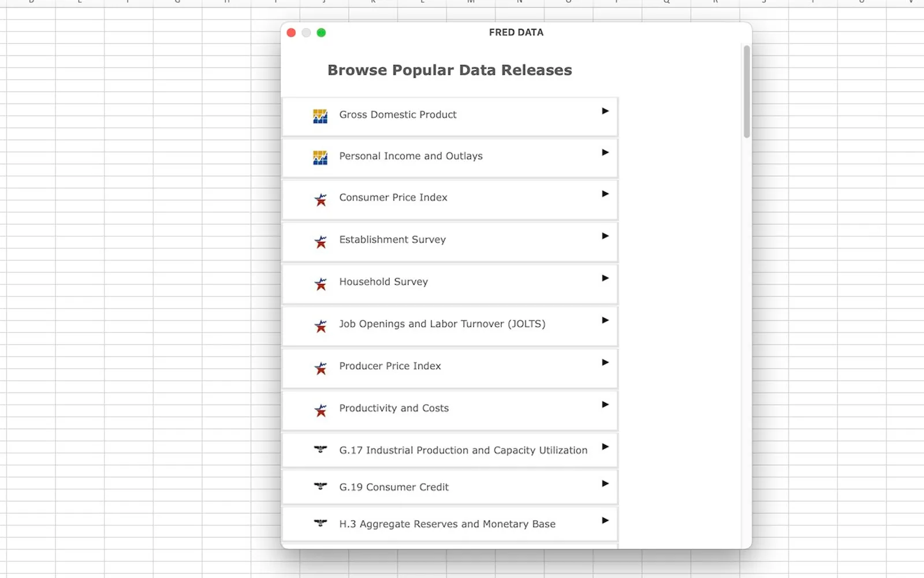
Task: Click the Productivity and Costs star icon
Action: pos(321,410)
